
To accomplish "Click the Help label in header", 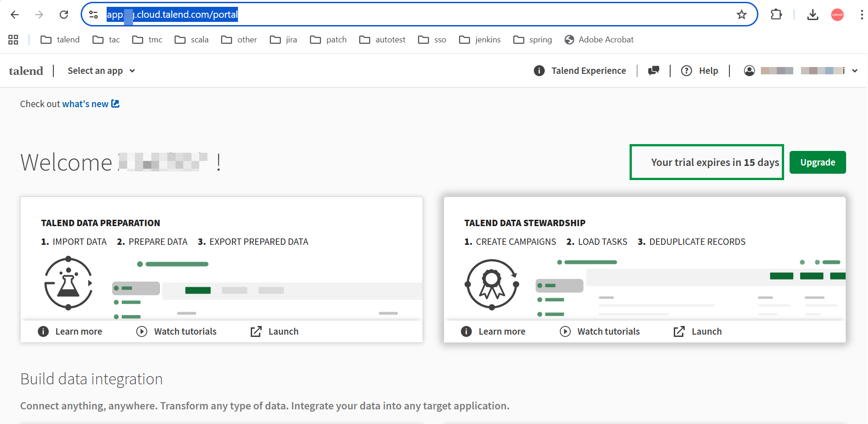I will coord(708,71).
